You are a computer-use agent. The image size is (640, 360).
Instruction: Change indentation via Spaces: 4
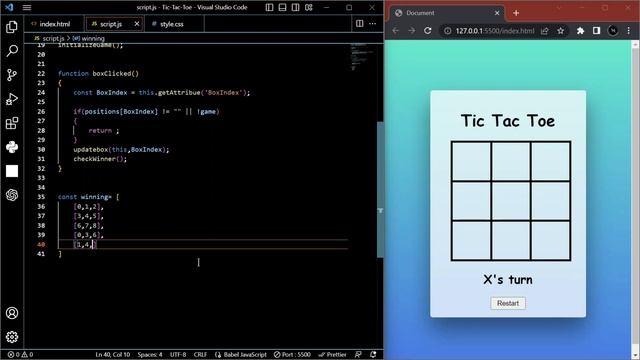pyautogui.click(x=150, y=355)
